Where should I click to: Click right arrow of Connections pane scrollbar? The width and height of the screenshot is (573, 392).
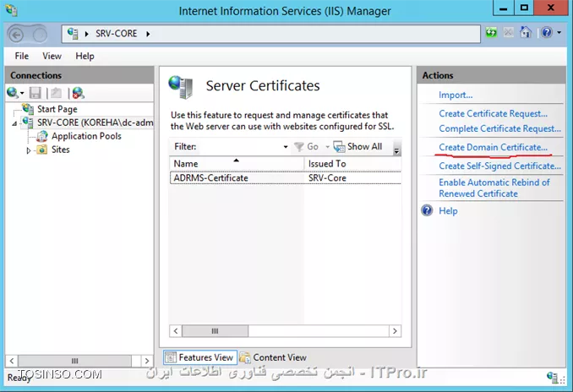[x=147, y=361]
